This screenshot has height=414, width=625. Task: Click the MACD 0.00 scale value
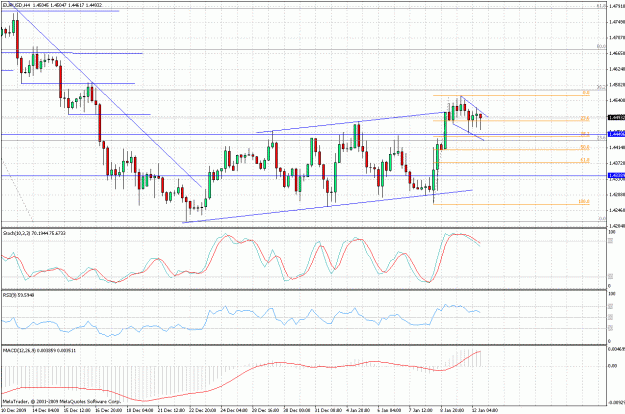coord(613,366)
